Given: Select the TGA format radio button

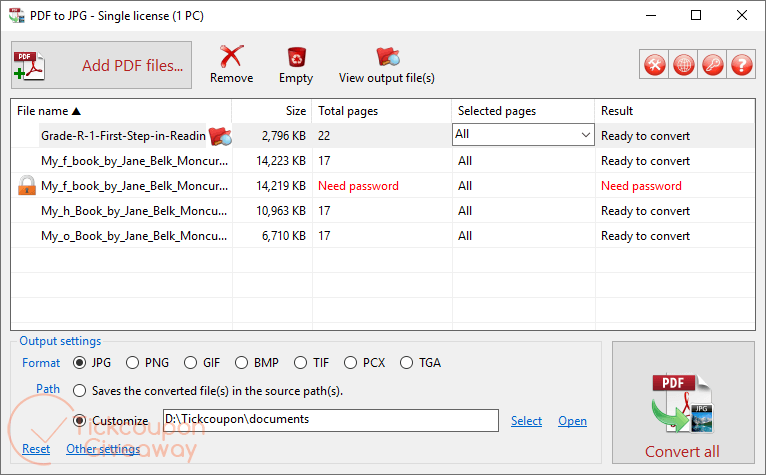Looking at the screenshot, I should pyautogui.click(x=406, y=363).
